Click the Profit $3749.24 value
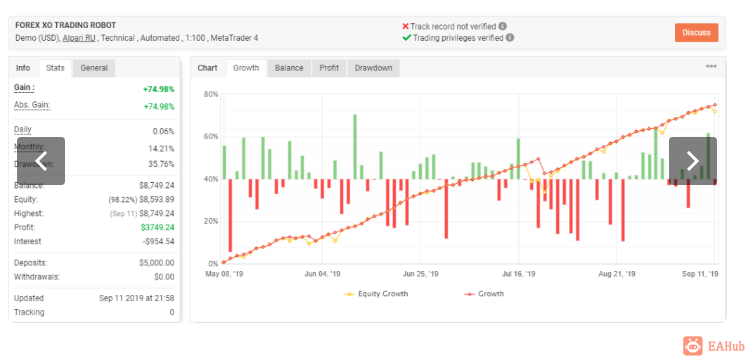Image resolution: width=754 pixels, height=361 pixels. point(158,227)
